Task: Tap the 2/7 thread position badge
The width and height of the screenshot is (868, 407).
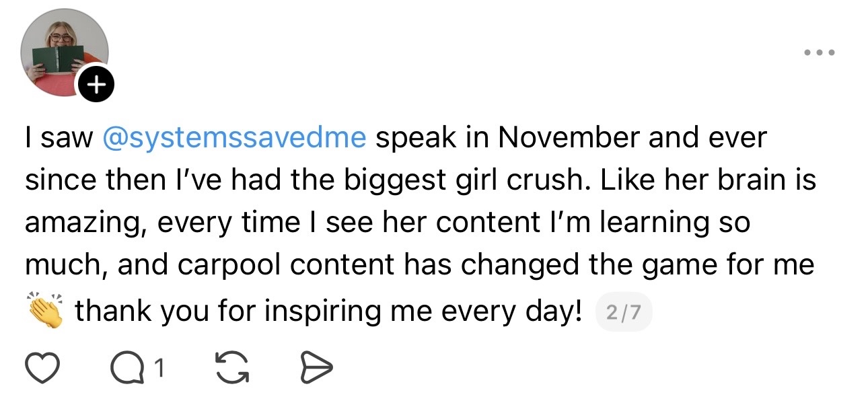Action: [x=624, y=313]
